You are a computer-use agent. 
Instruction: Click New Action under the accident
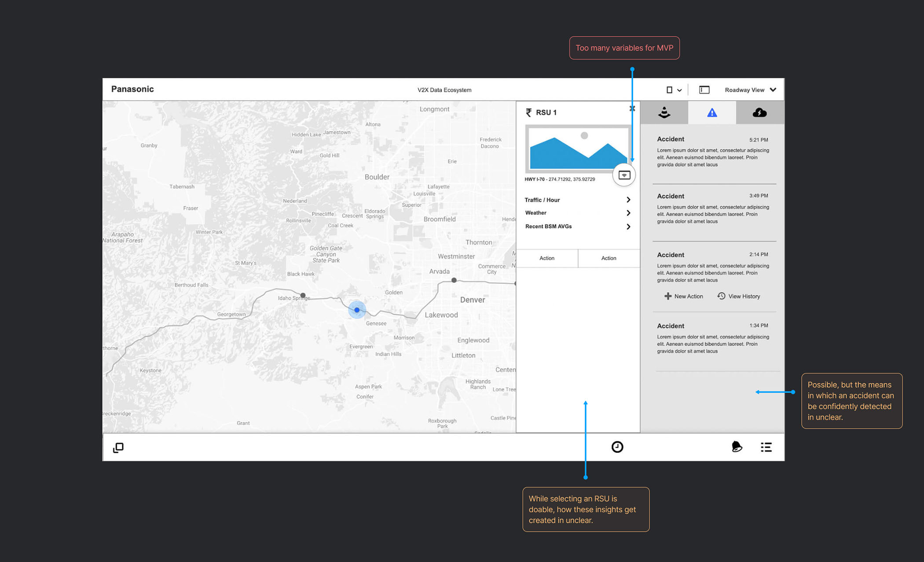tap(683, 296)
